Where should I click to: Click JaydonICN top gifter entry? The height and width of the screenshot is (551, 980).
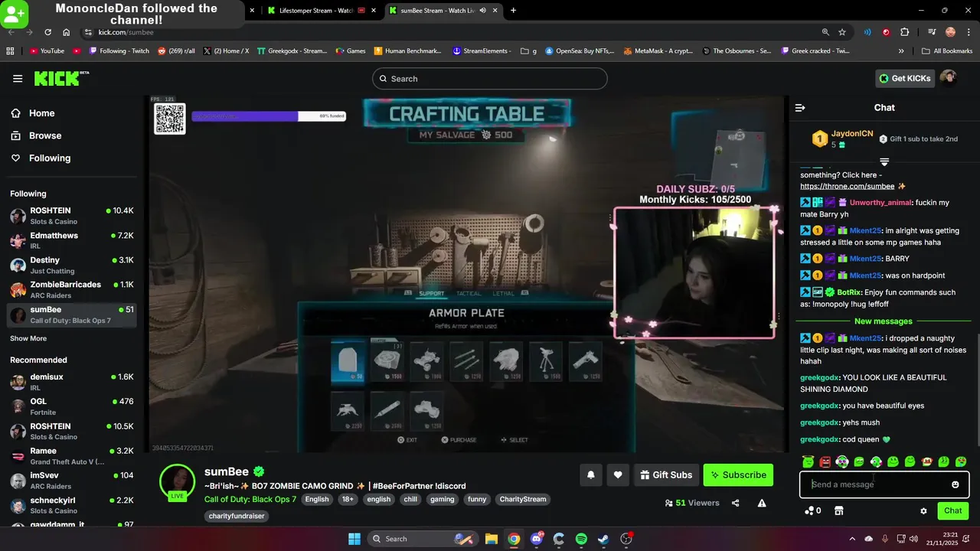842,139
